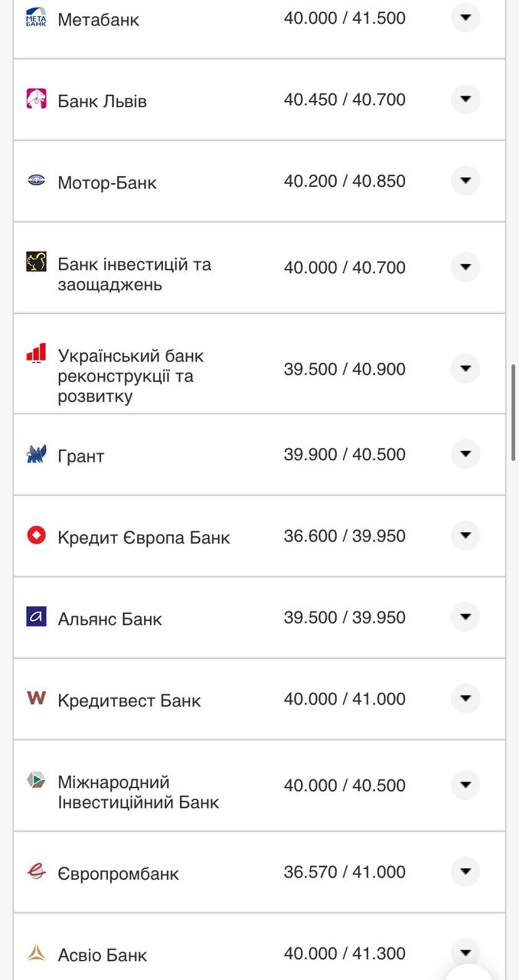This screenshot has width=519, height=980.
Task: Expand the Метабанк rate details
Action: tap(465, 18)
